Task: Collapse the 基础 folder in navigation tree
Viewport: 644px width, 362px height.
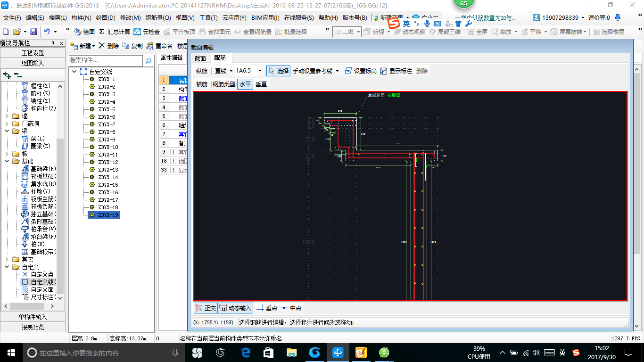Action: [6, 161]
